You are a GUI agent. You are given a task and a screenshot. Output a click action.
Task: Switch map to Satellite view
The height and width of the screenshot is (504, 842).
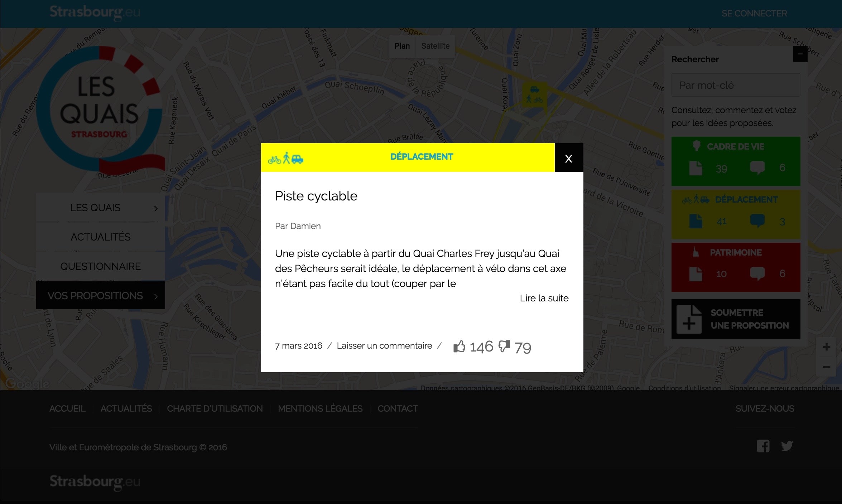(x=435, y=46)
